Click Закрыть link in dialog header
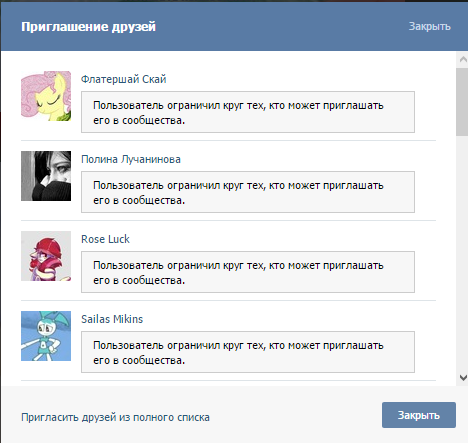This screenshot has width=468, height=443. click(x=430, y=26)
